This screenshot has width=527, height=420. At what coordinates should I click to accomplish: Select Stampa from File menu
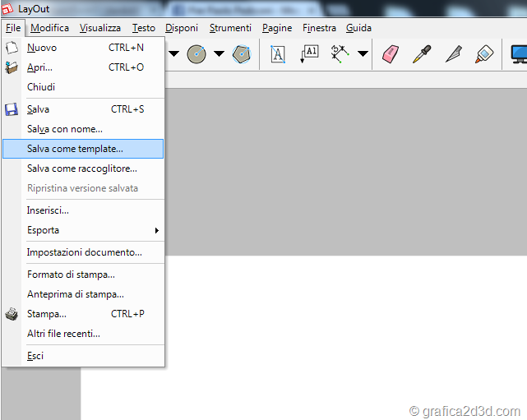click(x=47, y=314)
